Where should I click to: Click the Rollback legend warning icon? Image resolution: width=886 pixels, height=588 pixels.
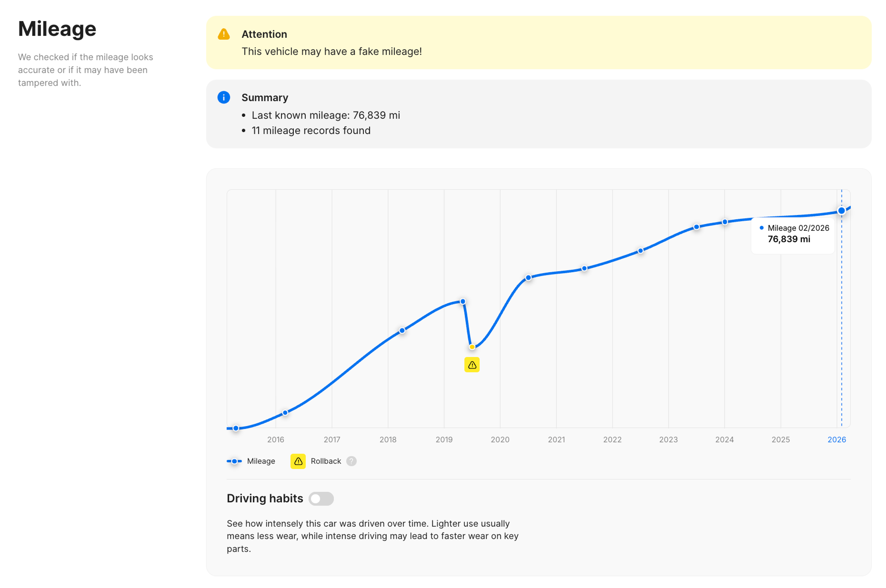[x=298, y=461]
